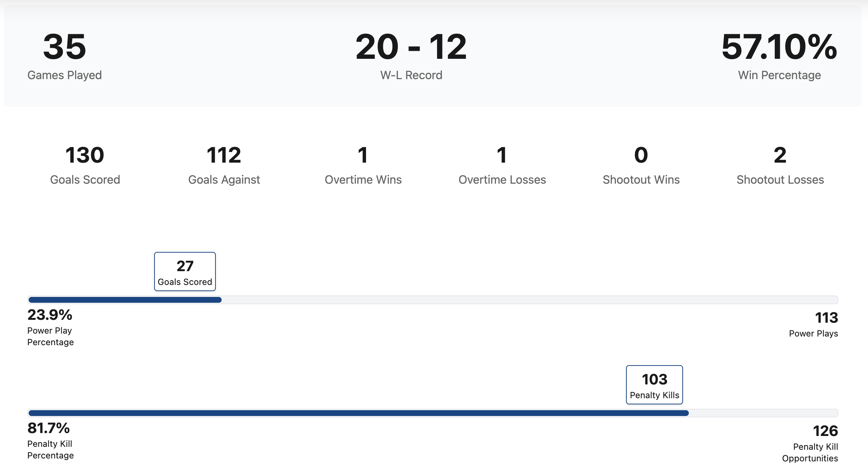
Task: Click the 126 Penalty Kill Opportunities total
Action: 825,431
